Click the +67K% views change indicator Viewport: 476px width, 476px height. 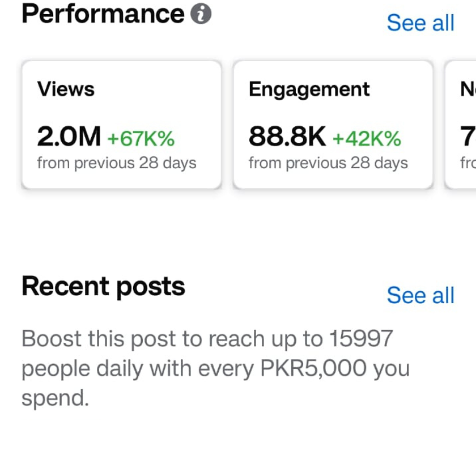click(141, 138)
